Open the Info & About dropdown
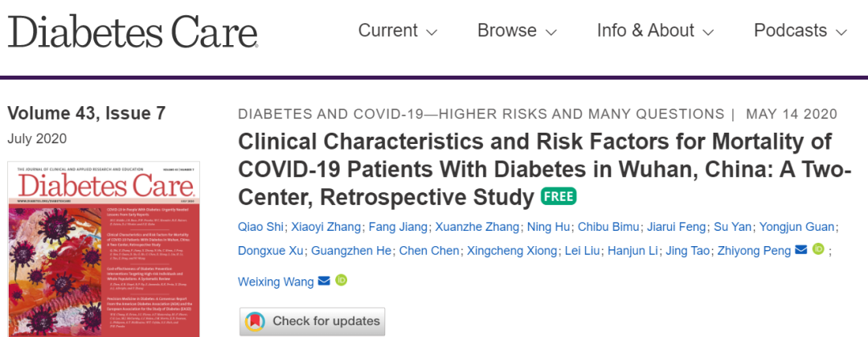Screen dimensions: 868x337 click(x=655, y=31)
